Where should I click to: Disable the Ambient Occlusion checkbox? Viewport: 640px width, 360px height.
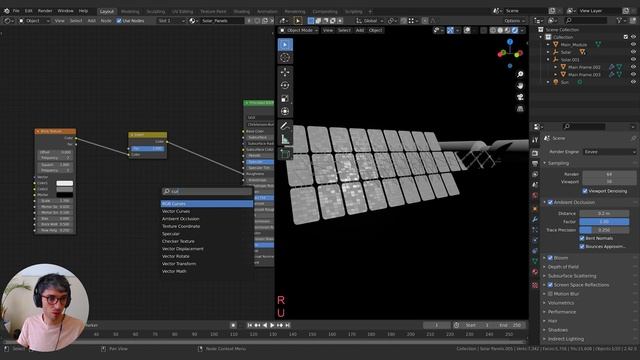coord(550,202)
